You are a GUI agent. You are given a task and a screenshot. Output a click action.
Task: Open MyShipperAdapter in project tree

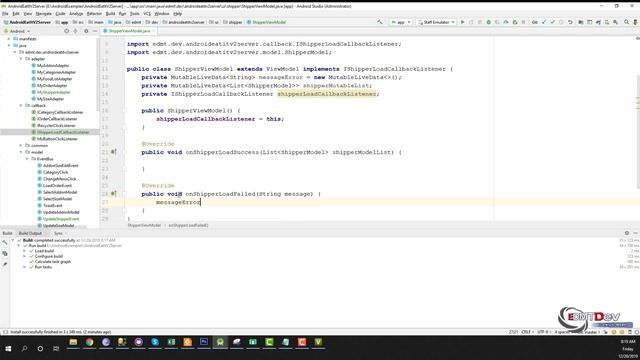point(54,92)
